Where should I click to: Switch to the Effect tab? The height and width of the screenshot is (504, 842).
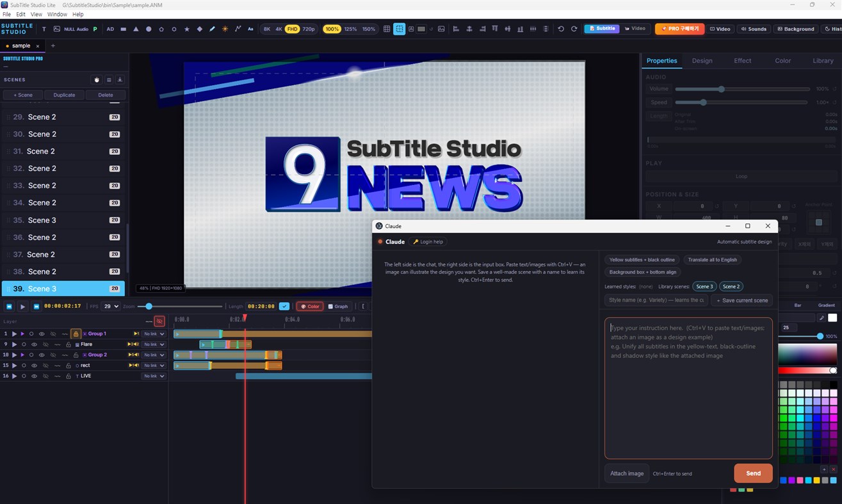pyautogui.click(x=743, y=61)
